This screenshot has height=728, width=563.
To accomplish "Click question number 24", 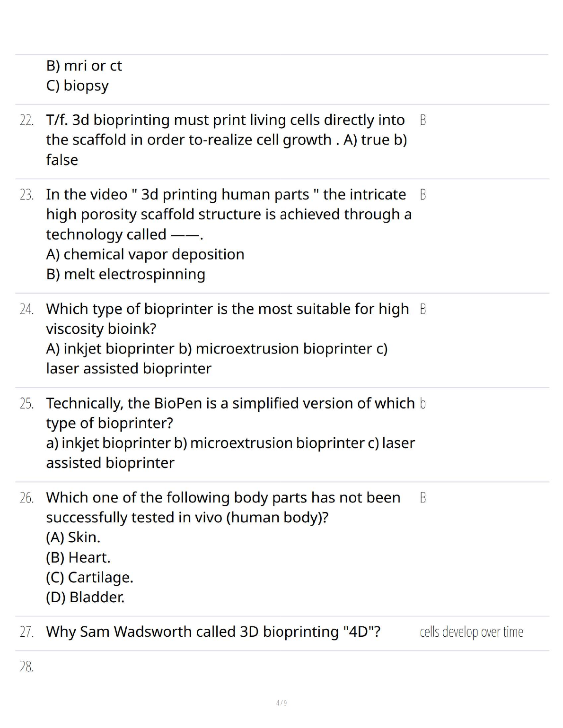I will [x=26, y=309].
